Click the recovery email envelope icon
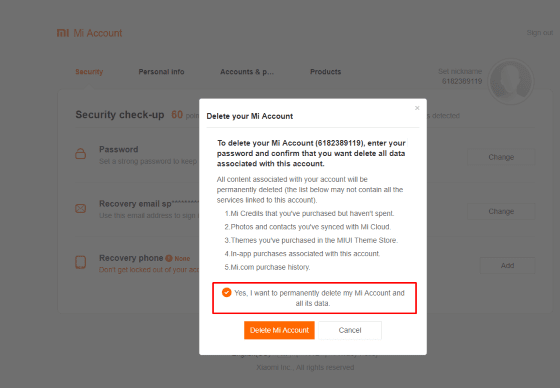 (80, 208)
